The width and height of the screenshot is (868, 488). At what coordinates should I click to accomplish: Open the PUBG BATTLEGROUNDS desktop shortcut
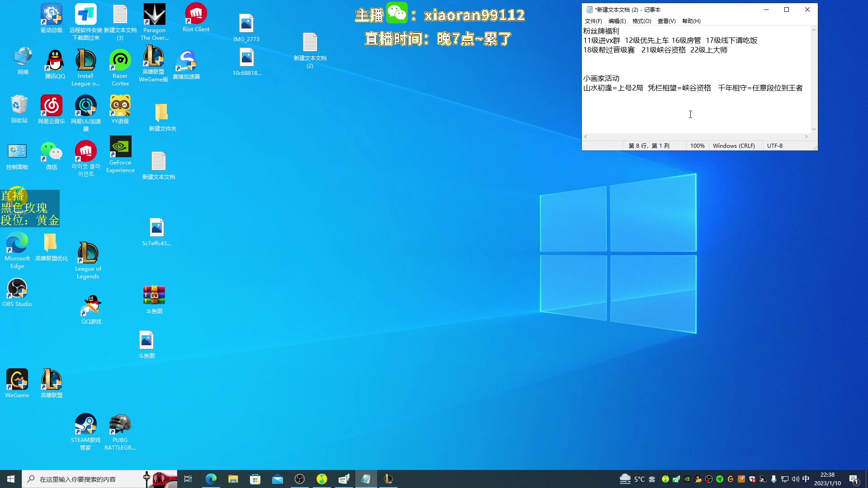[120, 425]
